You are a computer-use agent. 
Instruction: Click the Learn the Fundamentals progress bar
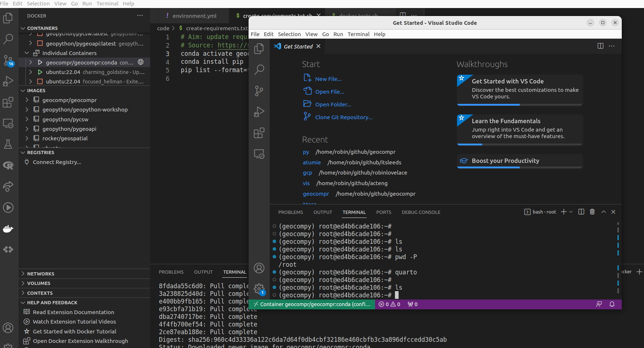[x=471, y=144]
